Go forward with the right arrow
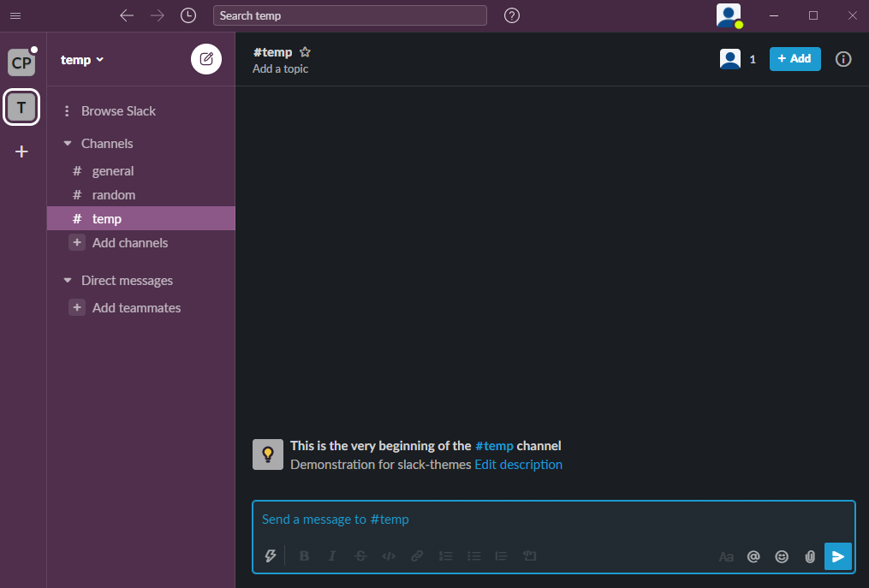 pyautogui.click(x=158, y=15)
